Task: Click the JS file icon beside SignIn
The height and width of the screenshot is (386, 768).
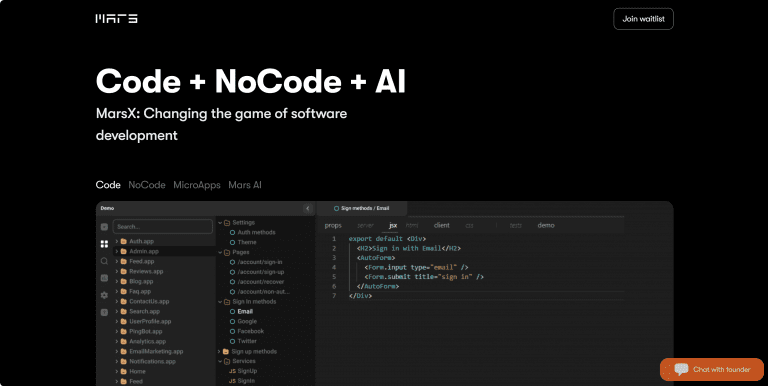Action: pyautogui.click(x=233, y=381)
